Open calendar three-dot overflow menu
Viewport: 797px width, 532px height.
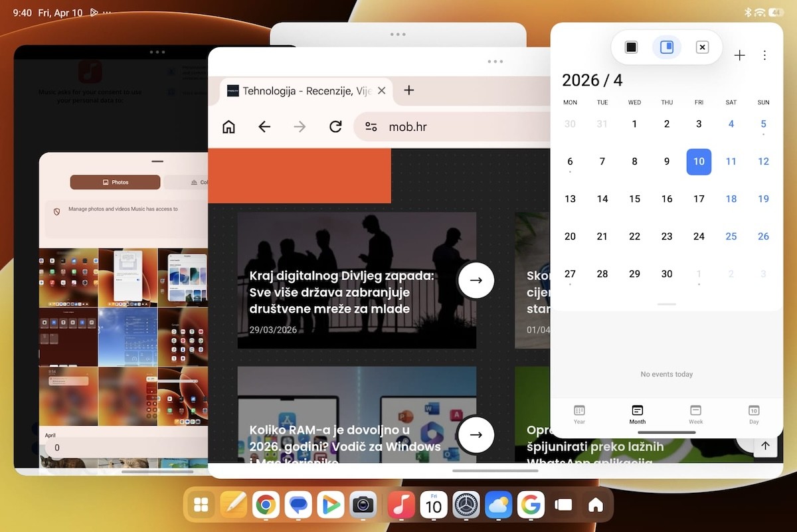(x=764, y=56)
